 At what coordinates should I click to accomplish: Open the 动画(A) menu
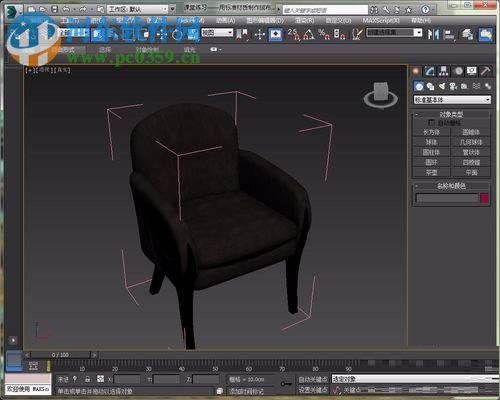point(225,21)
